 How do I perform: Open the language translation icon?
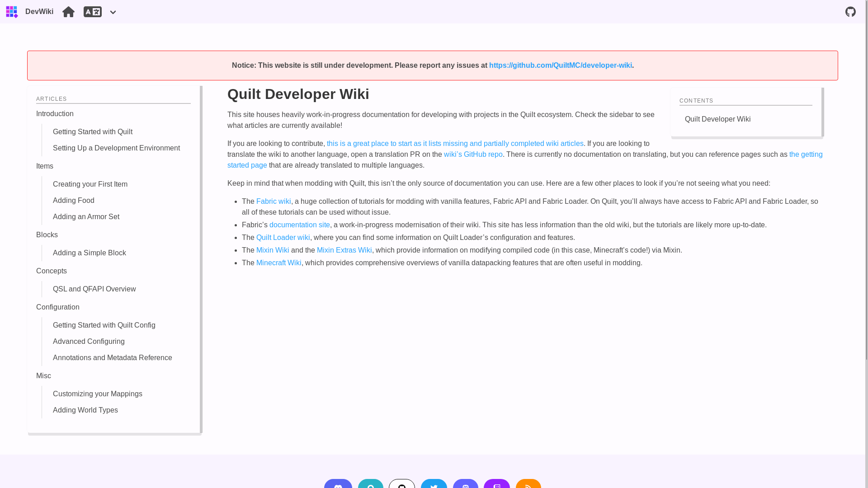(93, 12)
